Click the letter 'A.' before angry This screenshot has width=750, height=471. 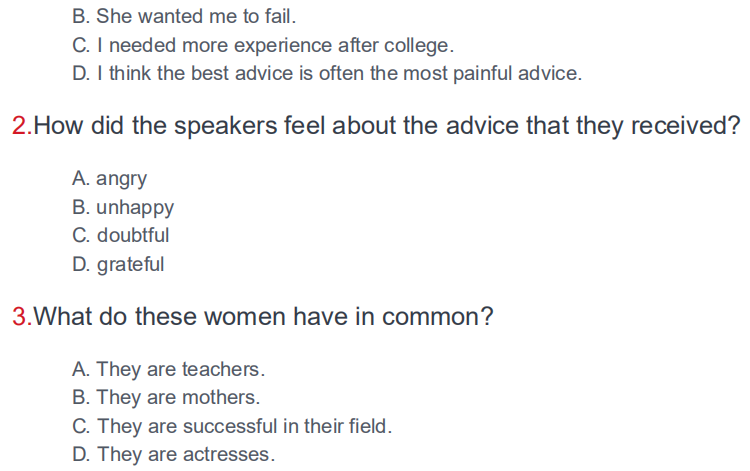point(81,178)
